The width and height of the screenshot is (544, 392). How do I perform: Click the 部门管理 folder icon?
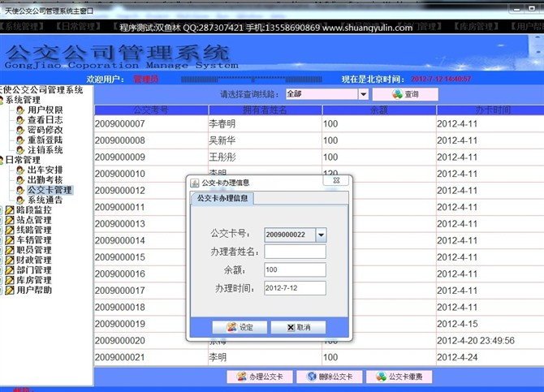tap(10, 270)
